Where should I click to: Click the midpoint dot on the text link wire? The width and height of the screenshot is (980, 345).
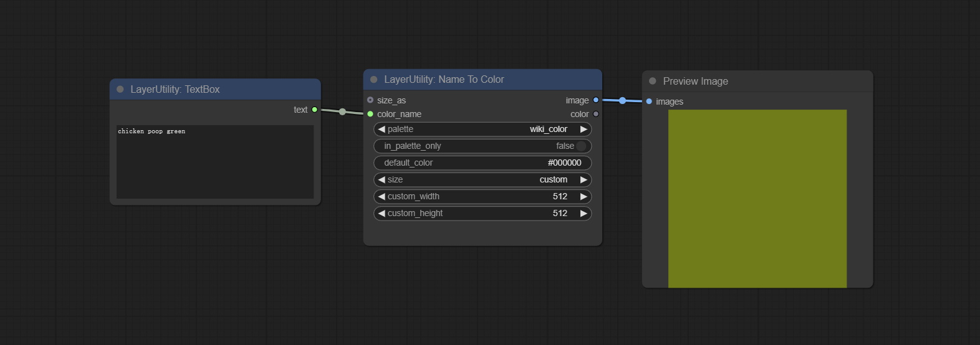tap(342, 111)
